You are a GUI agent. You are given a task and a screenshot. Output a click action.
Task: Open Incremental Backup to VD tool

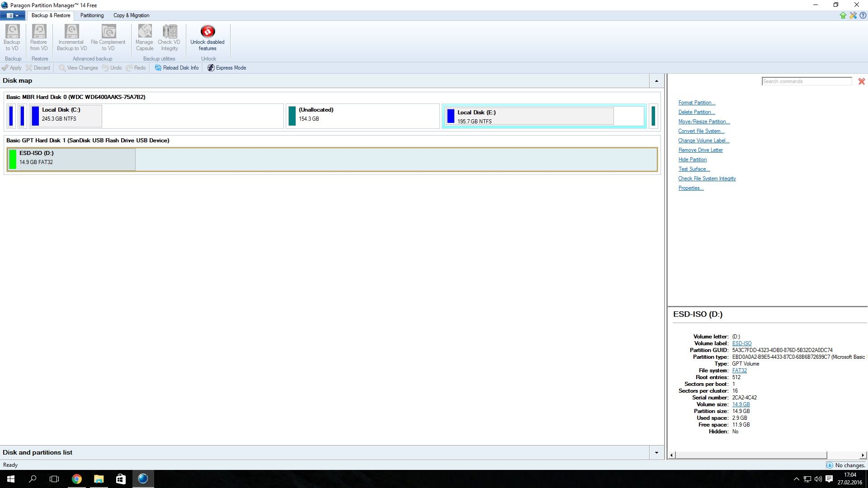(x=71, y=37)
